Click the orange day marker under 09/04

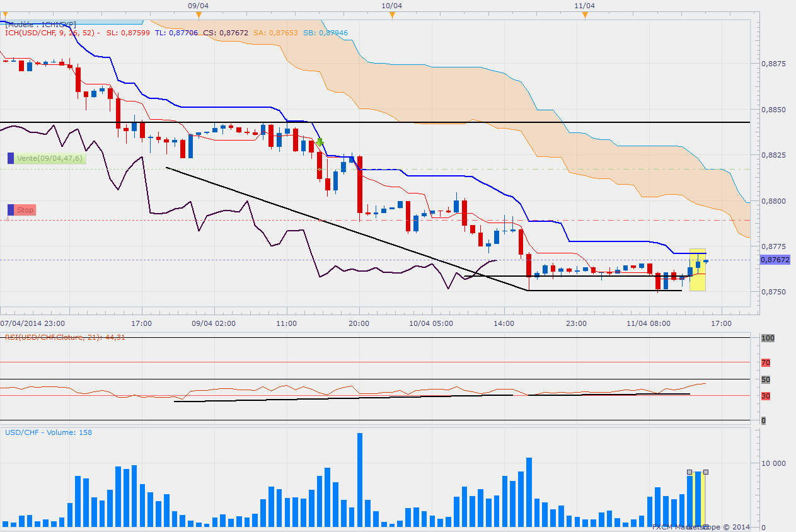coord(198,14)
